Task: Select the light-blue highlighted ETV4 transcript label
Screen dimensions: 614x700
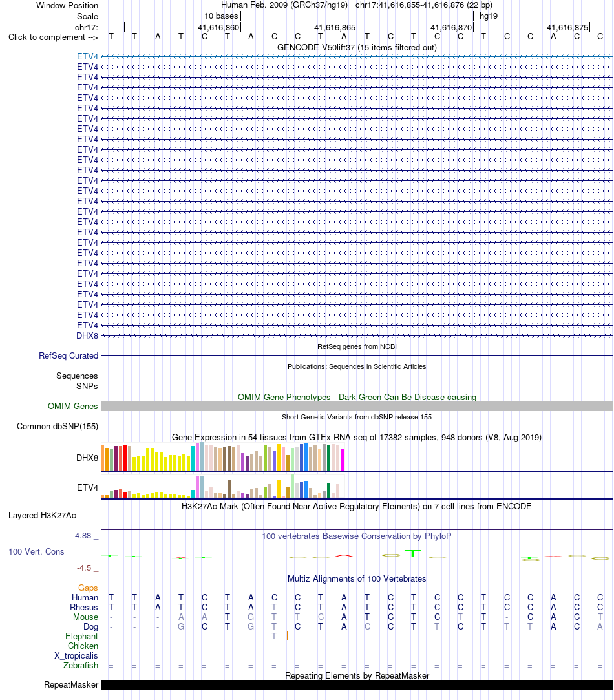Action: (87, 56)
